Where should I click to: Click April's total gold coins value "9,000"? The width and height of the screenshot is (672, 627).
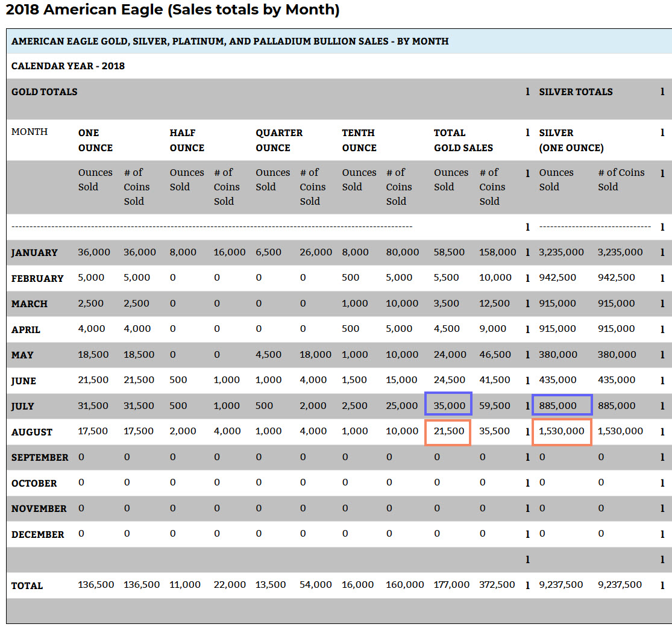(x=493, y=329)
